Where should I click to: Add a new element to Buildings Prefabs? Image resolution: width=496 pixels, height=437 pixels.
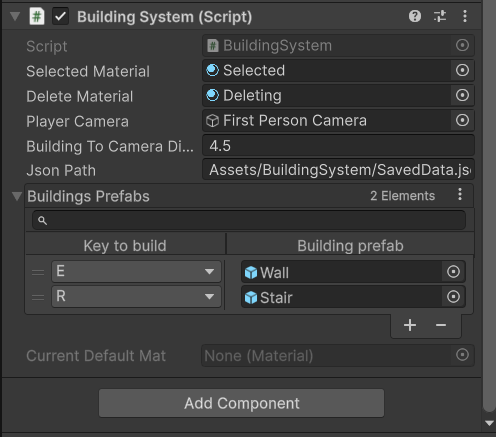tap(410, 325)
